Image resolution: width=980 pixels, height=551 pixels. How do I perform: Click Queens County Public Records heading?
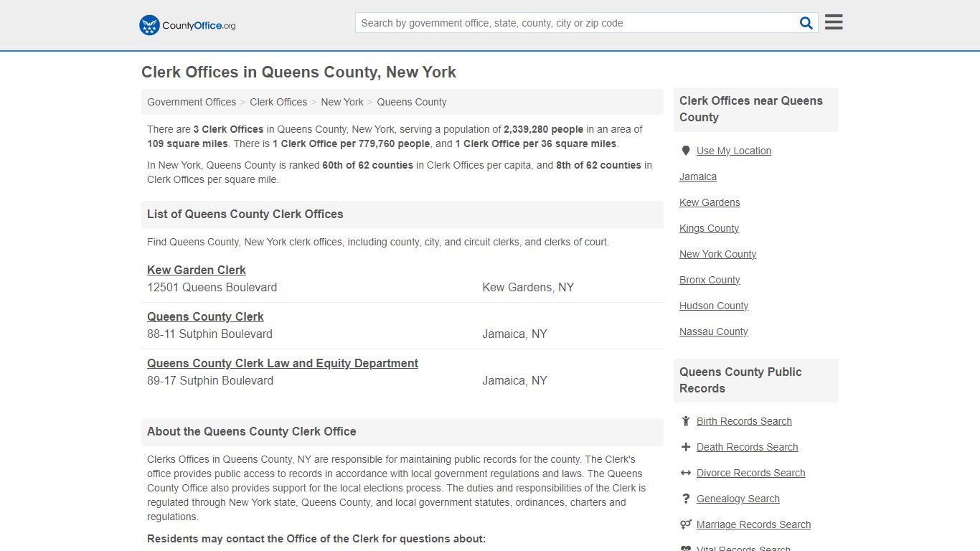(740, 380)
